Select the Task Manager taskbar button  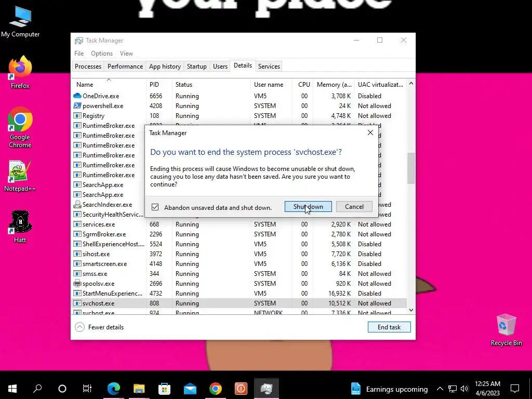coord(267,389)
